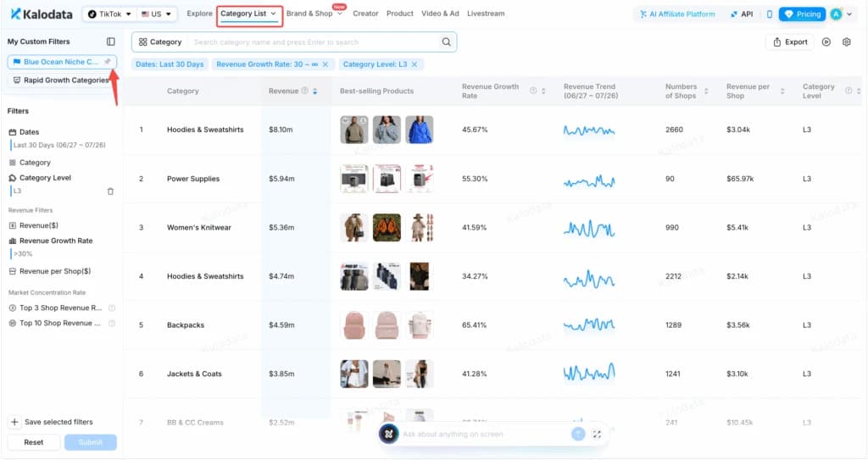Sort table by Category Level
Image resolution: width=868 pixels, height=460 pixels.
coord(859,91)
